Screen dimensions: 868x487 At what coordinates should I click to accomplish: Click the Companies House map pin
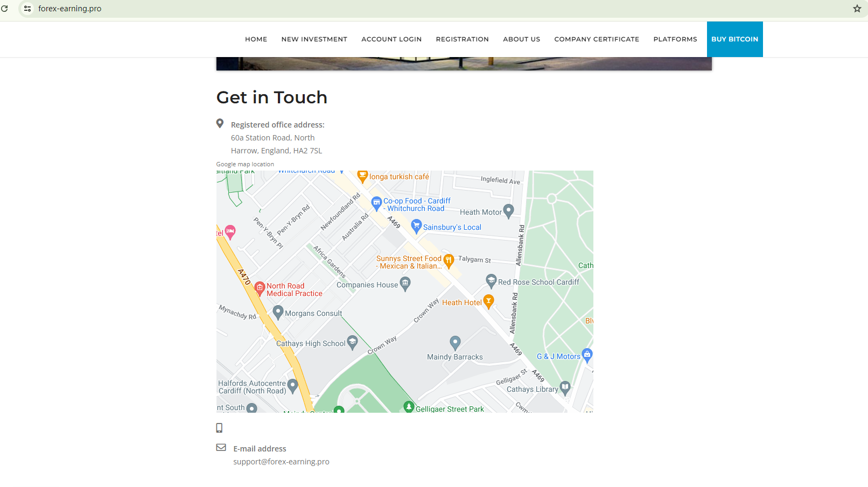click(x=405, y=283)
